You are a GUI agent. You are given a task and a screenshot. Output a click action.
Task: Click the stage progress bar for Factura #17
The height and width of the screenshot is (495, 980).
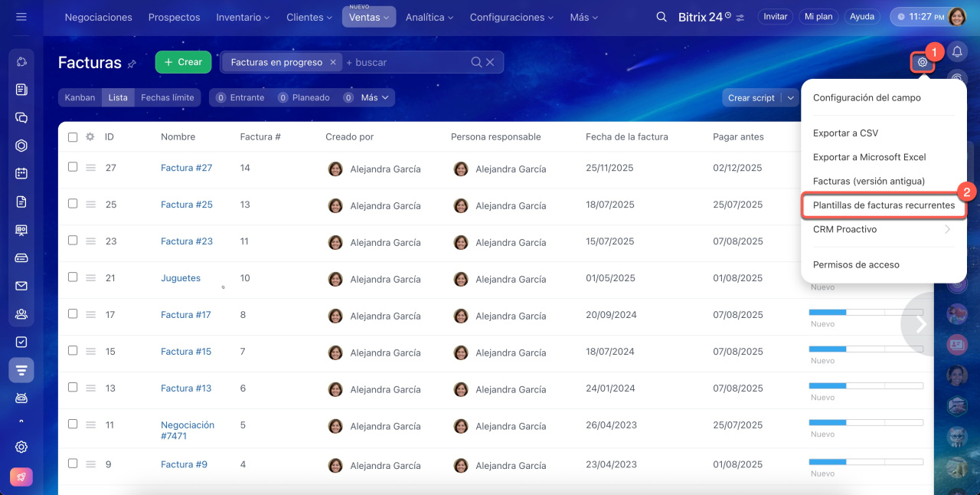(865, 313)
